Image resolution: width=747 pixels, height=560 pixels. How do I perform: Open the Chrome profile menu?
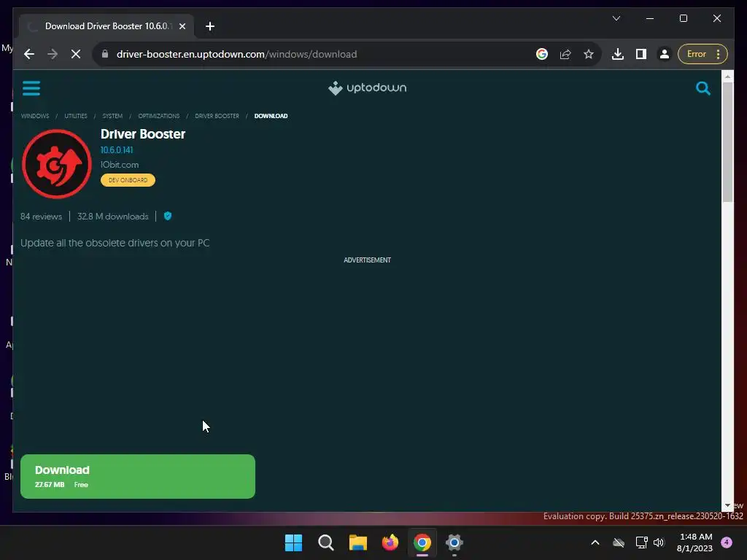[x=664, y=54]
